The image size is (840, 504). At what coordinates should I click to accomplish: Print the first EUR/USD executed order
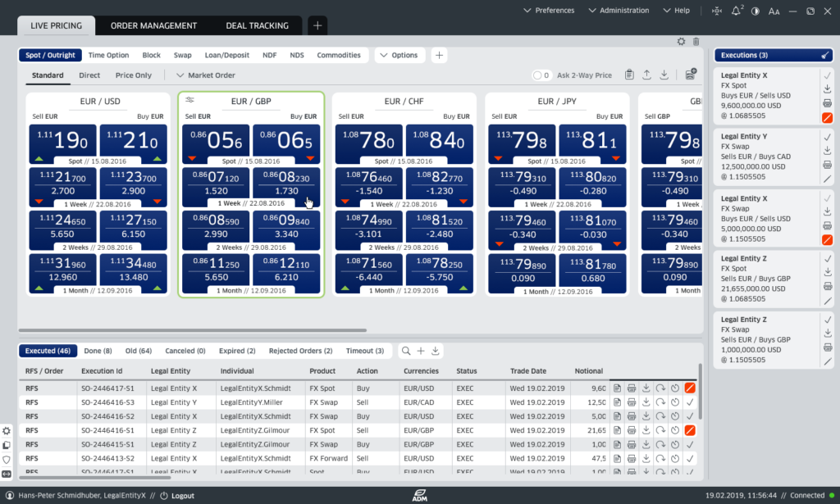[632, 388]
